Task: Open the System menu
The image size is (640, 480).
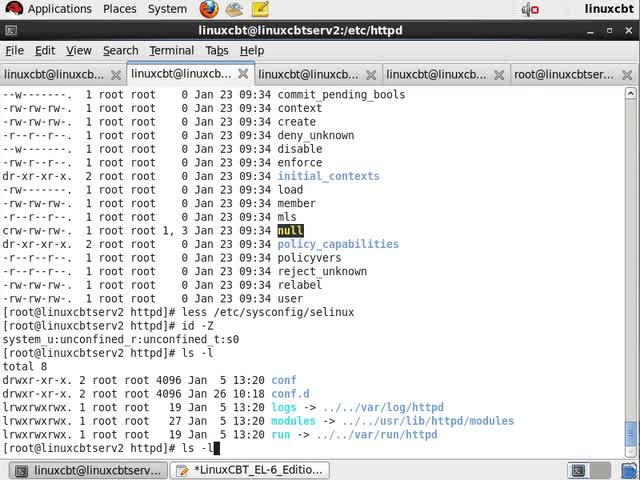Action: point(167,9)
